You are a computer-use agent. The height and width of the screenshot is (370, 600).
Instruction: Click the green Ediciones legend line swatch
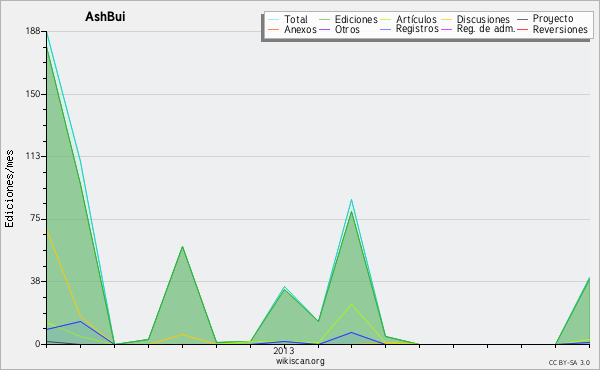(324, 19)
